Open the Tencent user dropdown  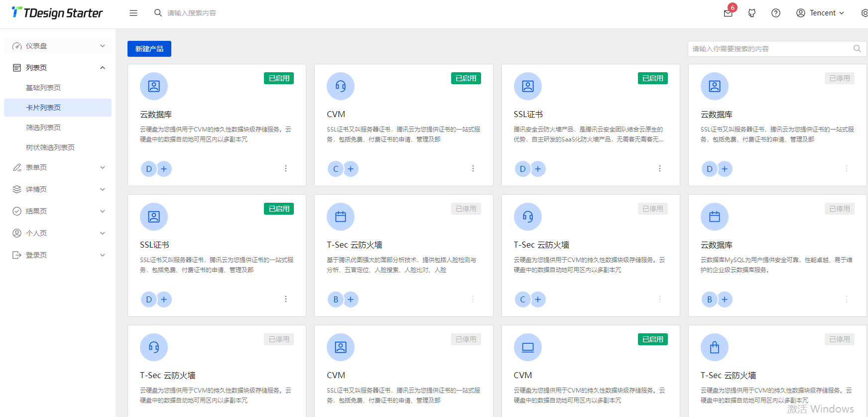click(x=820, y=13)
